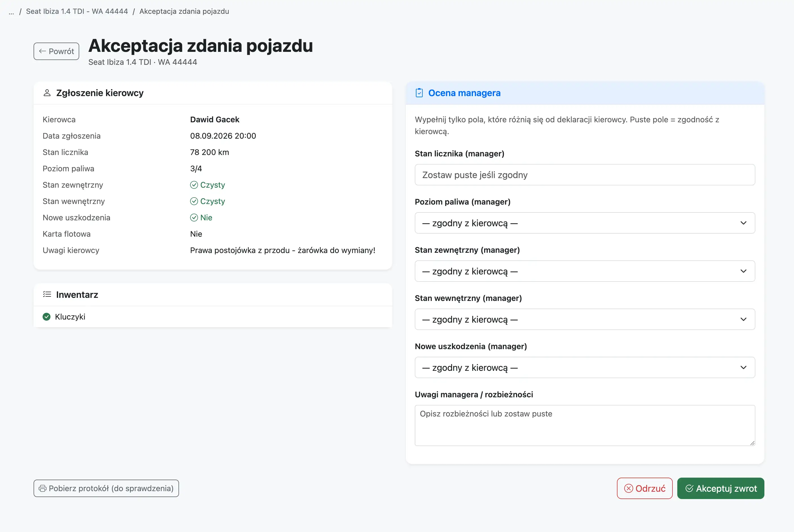
Task: Click the Odrzuć button label
Action: point(650,489)
